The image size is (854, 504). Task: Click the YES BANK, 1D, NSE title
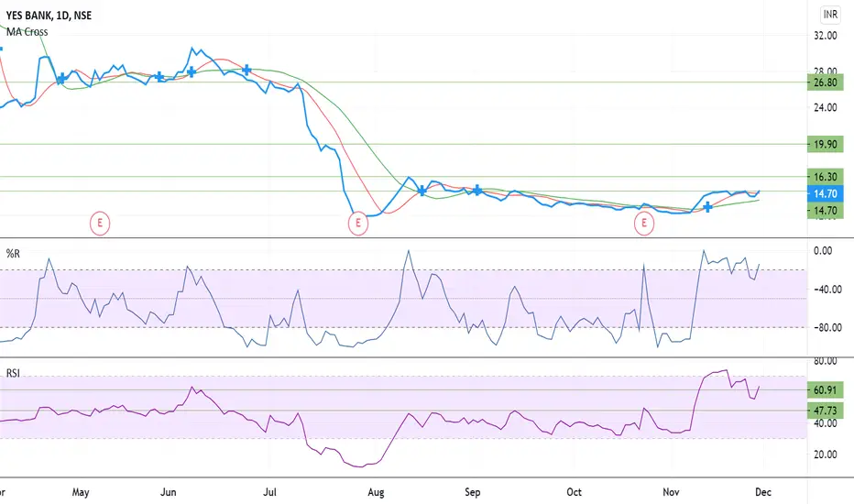(x=49, y=16)
